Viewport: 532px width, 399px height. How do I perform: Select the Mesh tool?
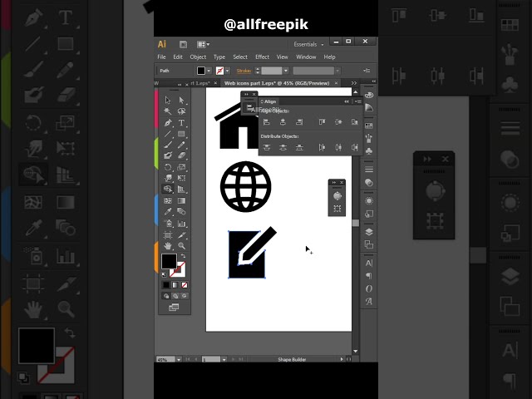coord(168,201)
